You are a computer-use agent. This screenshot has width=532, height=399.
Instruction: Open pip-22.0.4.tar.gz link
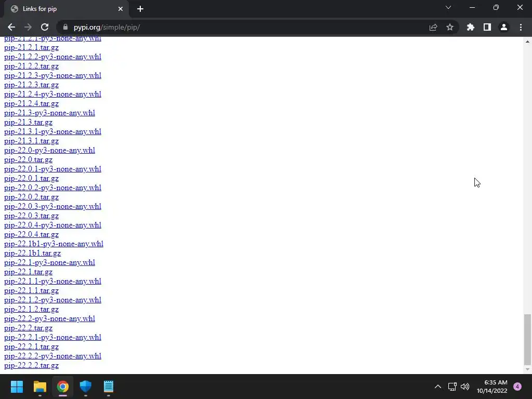coord(31,234)
